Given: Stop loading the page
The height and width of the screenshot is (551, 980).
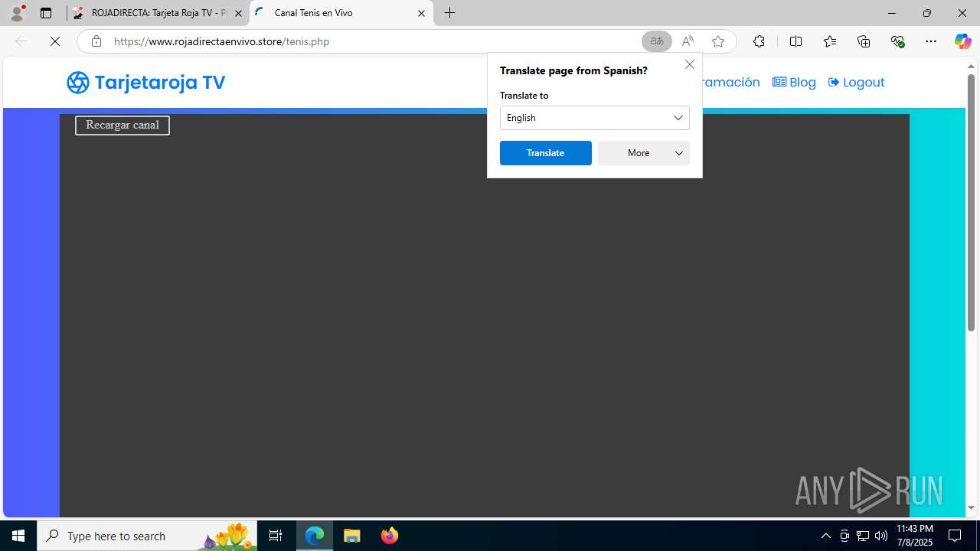Looking at the screenshot, I should (x=55, y=41).
